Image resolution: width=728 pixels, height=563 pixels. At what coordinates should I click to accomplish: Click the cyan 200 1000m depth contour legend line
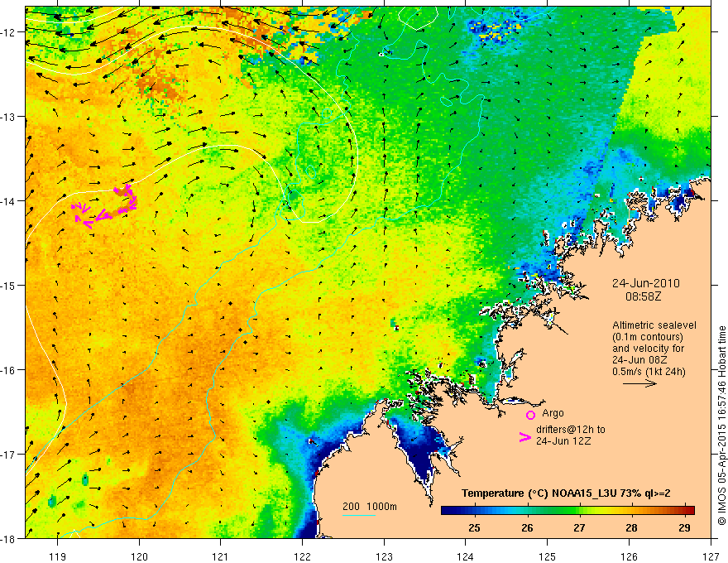tap(359, 515)
